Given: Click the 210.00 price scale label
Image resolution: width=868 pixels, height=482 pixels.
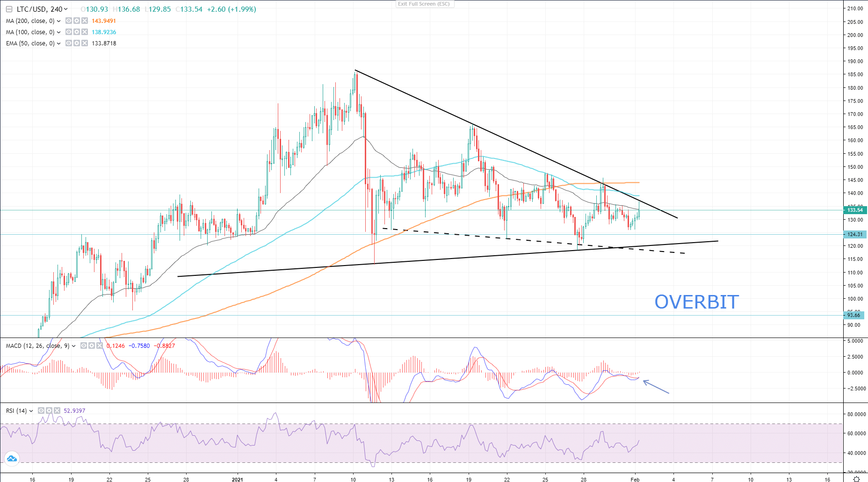Looking at the screenshot, I should click(855, 8).
